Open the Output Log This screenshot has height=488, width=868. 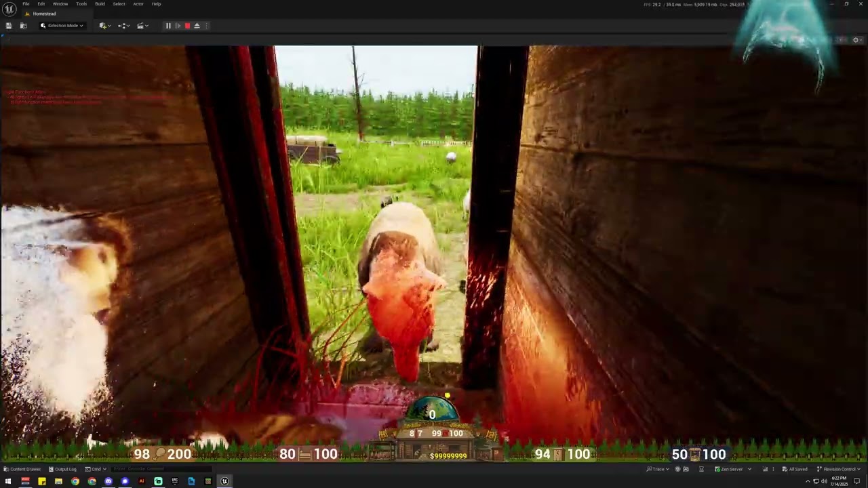pyautogui.click(x=62, y=469)
